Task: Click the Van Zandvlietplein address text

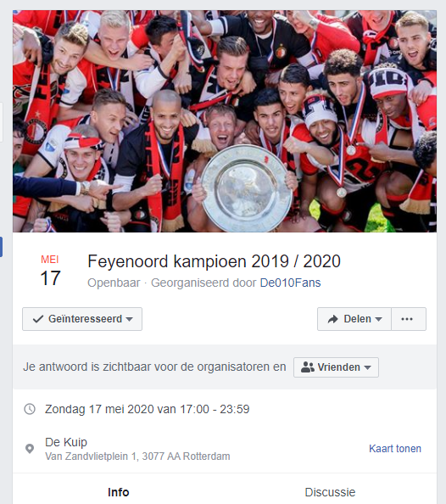Action: pos(137,456)
